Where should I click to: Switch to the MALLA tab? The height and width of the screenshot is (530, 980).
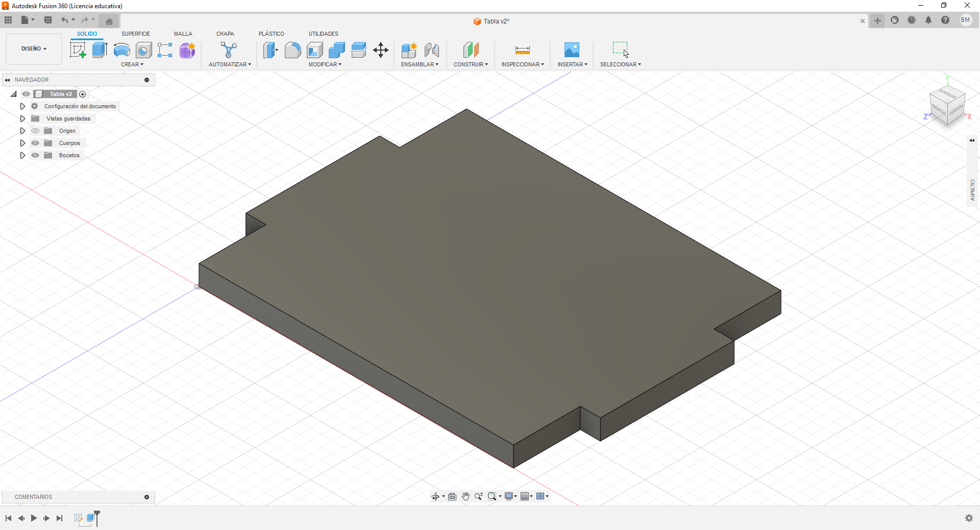(x=183, y=34)
